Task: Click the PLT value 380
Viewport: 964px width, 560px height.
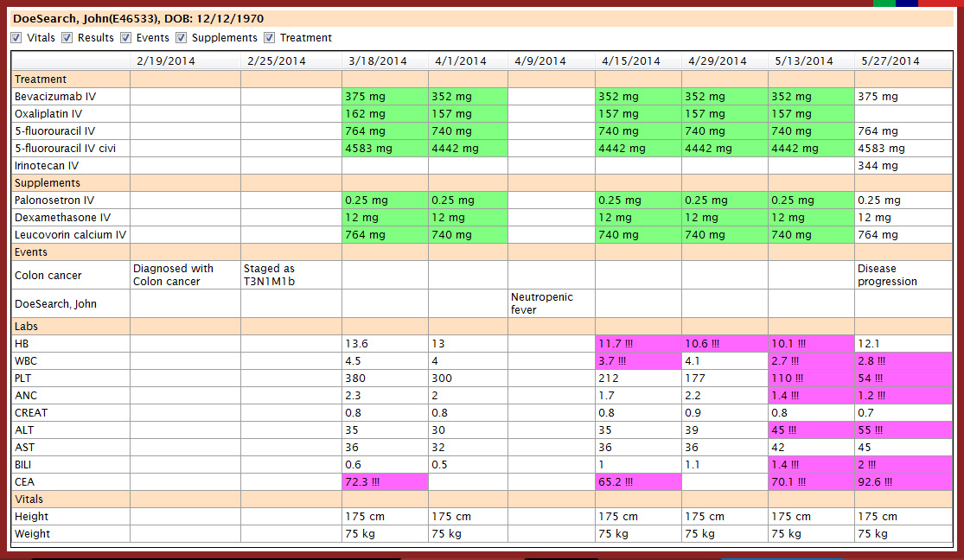Action: click(385, 378)
